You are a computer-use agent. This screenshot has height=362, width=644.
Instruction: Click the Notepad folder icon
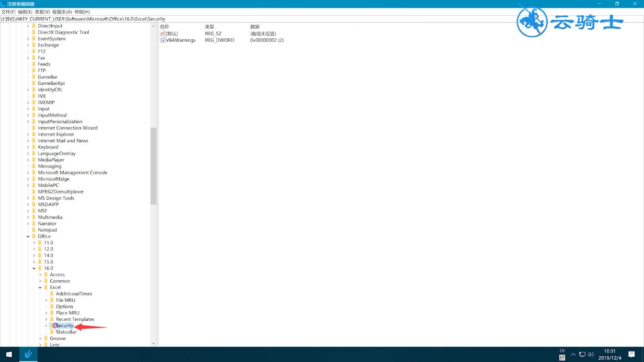34,230
